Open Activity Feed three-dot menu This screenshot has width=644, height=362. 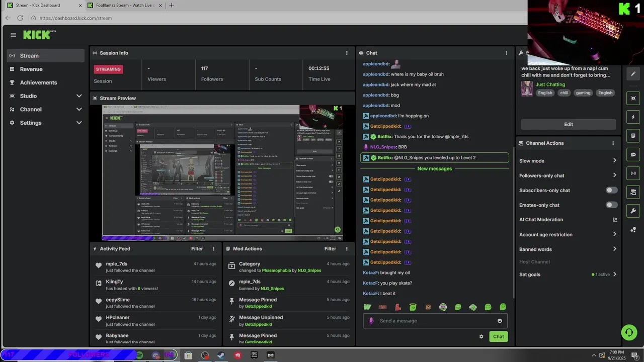213,249
